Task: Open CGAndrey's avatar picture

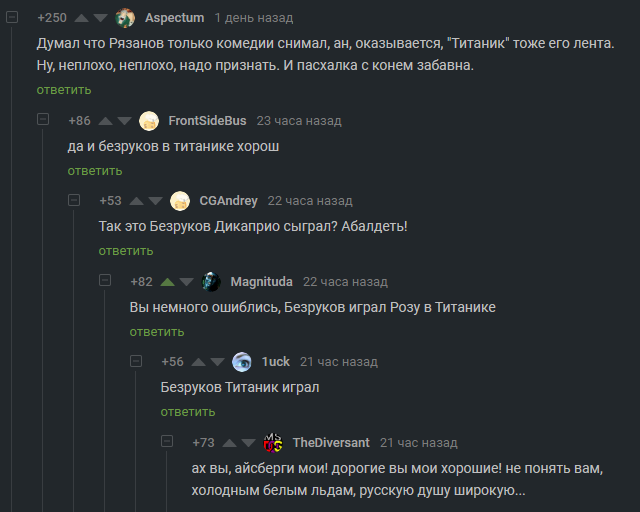Action: (180, 201)
